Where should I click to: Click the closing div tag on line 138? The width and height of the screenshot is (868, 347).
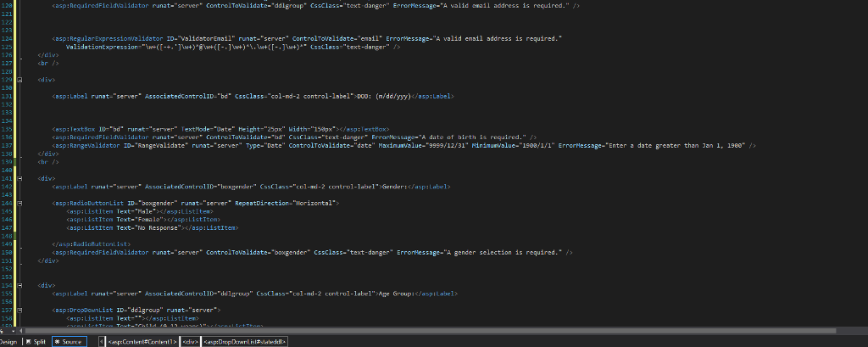coord(48,154)
